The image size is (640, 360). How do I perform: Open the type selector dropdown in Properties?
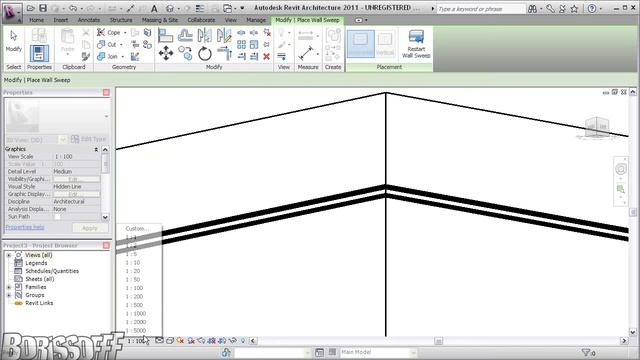point(106,116)
